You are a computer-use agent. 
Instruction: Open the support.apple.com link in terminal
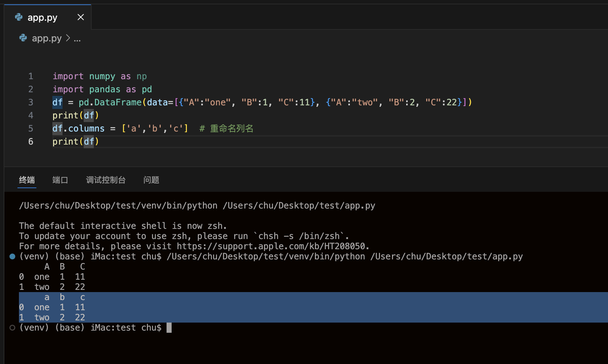tap(271, 246)
